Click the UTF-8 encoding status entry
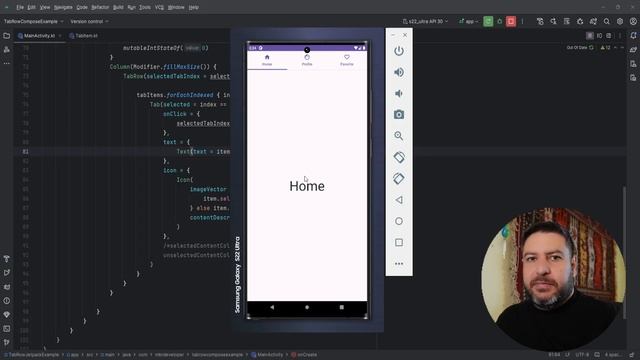 582,355
